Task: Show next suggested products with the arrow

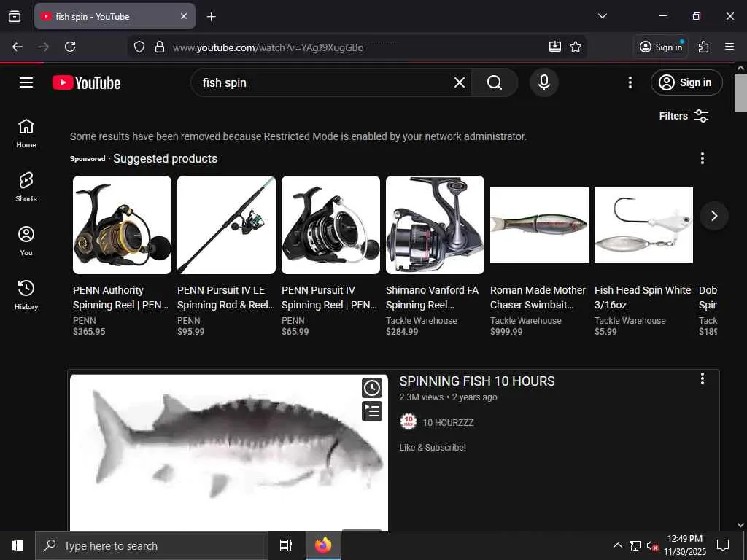Action: pos(713,216)
